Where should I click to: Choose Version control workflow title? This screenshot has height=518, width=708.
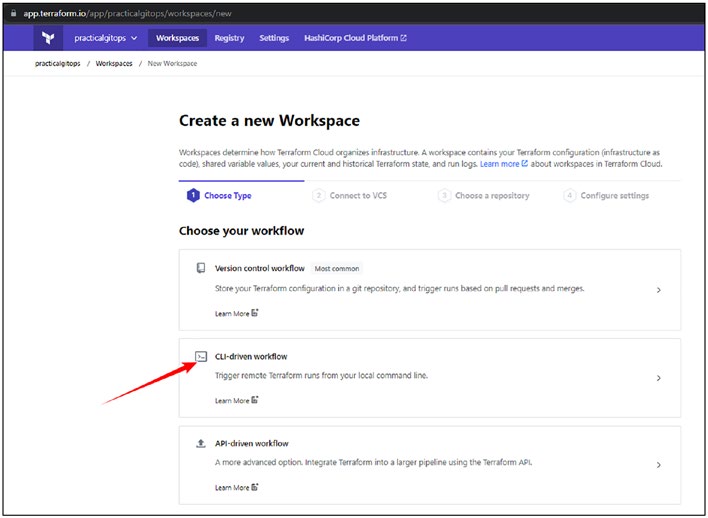[260, 268]
